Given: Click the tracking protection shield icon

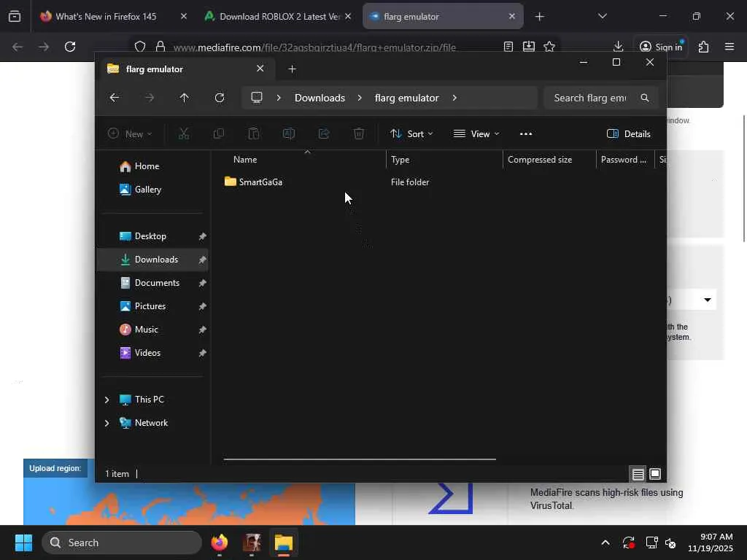Looking at the screenshot, I should [139, 47].
